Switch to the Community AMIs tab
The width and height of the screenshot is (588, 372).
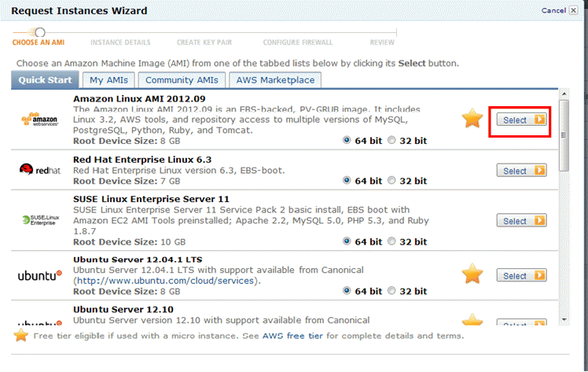[x=182, y=80]
